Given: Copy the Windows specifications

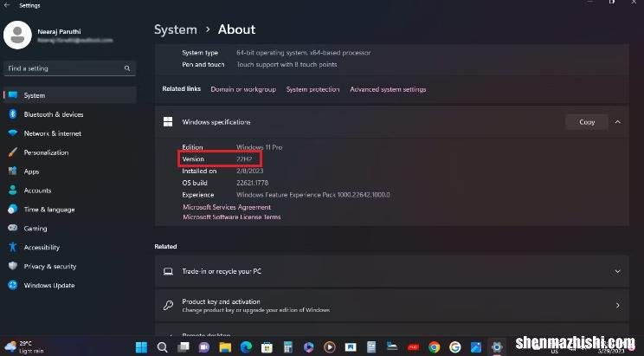Looking at the screenshot, I should [x=587, y=122].
